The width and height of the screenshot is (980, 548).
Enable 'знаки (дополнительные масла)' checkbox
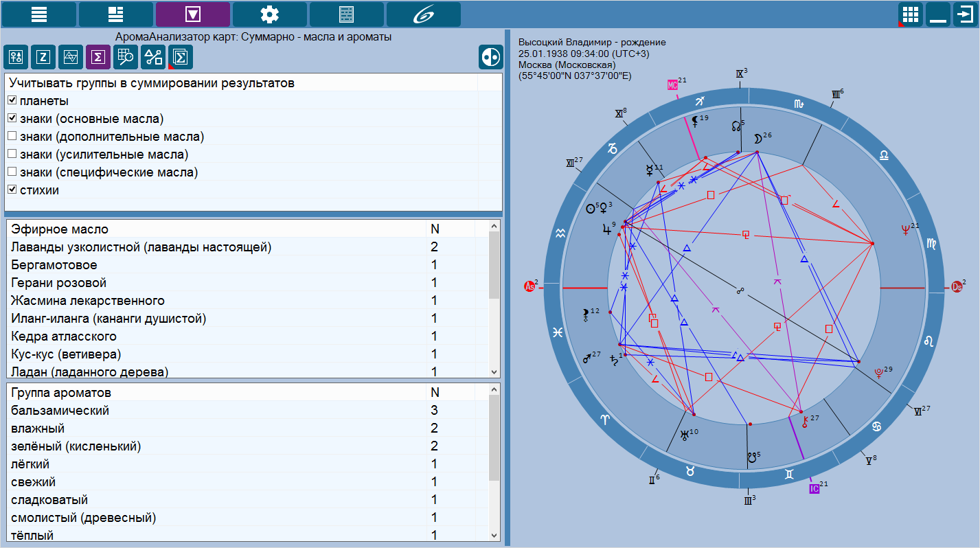(12, 137)
